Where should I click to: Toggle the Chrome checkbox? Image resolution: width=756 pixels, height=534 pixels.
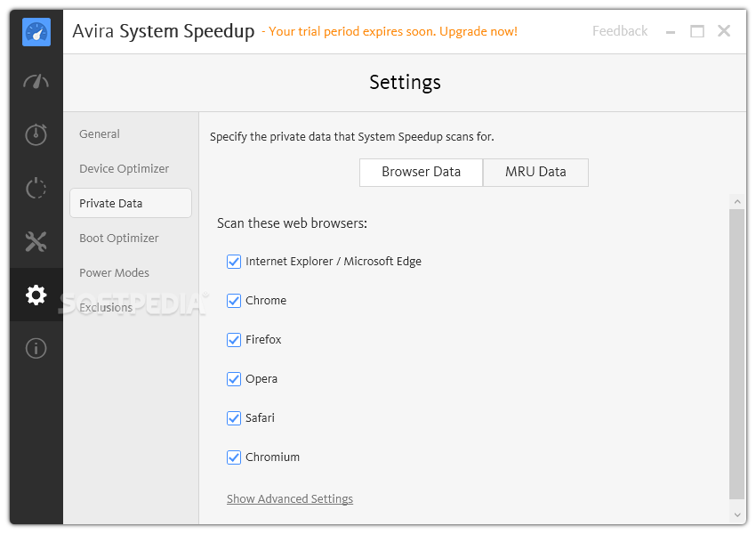234,301
